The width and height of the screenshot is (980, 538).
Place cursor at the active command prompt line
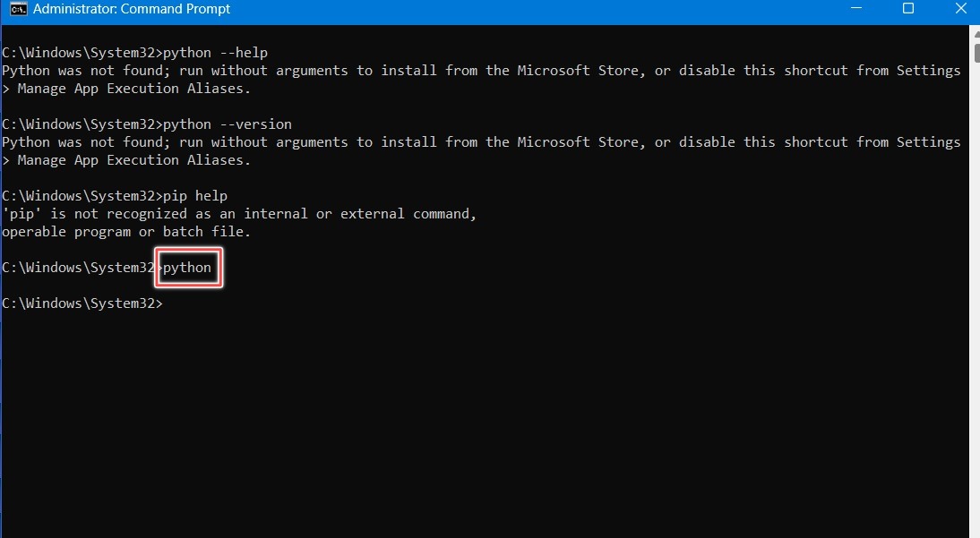coord(170,303)
